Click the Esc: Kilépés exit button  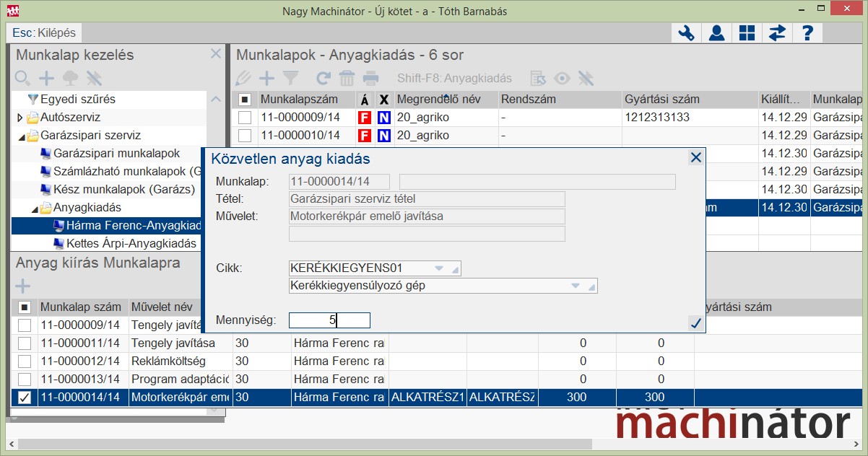[x=44, y=33]
